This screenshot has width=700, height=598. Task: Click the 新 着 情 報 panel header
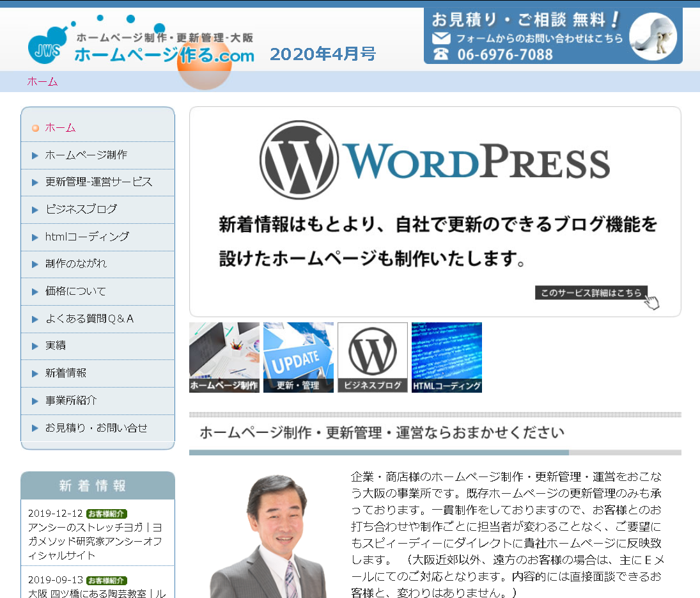click(98, 485)
